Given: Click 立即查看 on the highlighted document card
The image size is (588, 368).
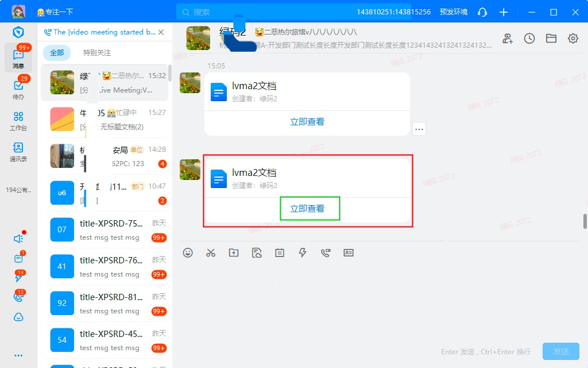Looking at the screenshot, I should (307, 209).
